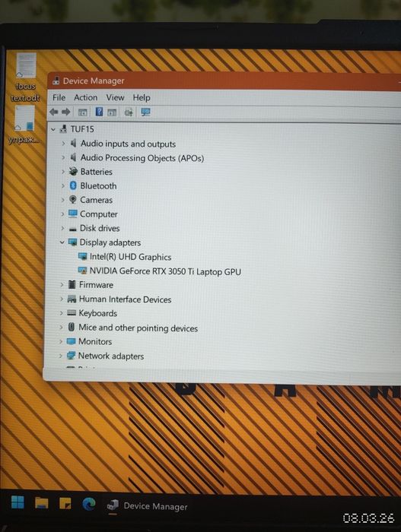Expand the Human Interface Devices chevron
401x532 pixels.
62,299
